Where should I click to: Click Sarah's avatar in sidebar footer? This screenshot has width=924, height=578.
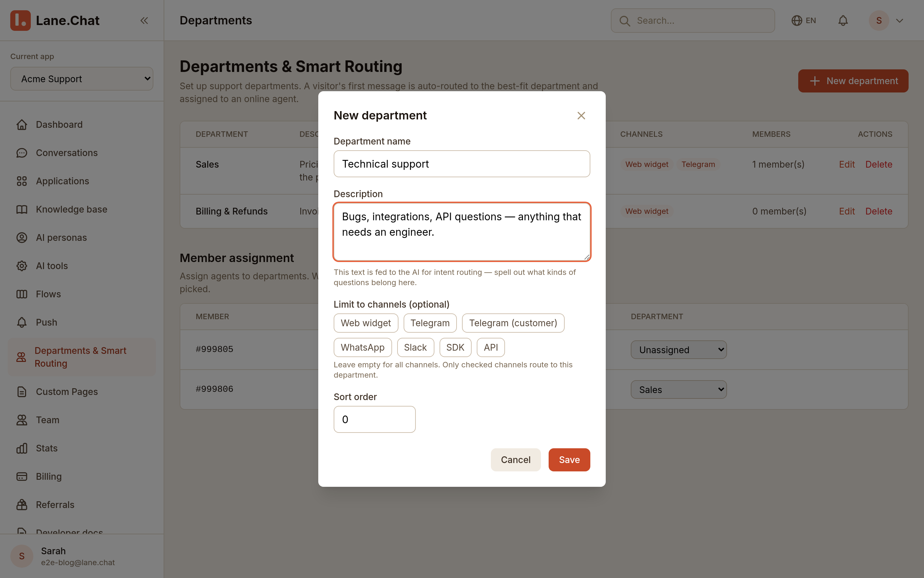click(22, 556)
